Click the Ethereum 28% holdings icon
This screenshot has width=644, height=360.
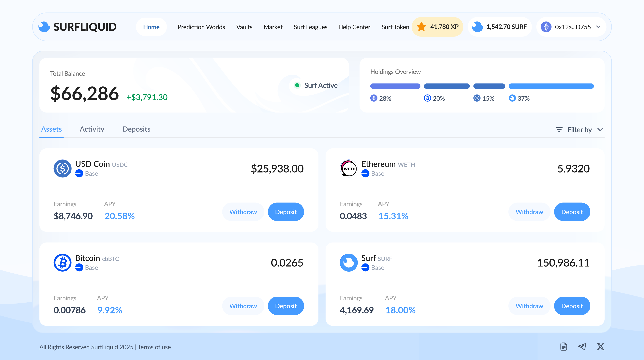pyautogui.click(x=374, y=98)
